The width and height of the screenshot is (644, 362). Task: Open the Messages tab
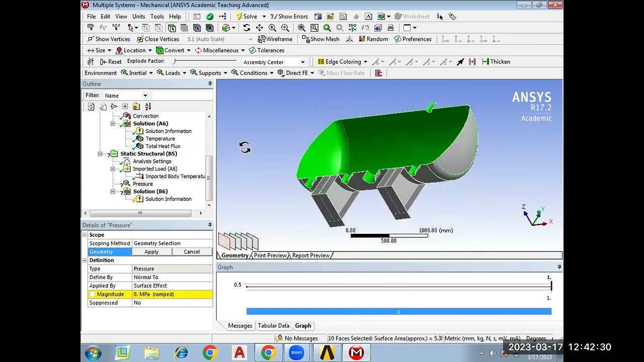(240, 326)
